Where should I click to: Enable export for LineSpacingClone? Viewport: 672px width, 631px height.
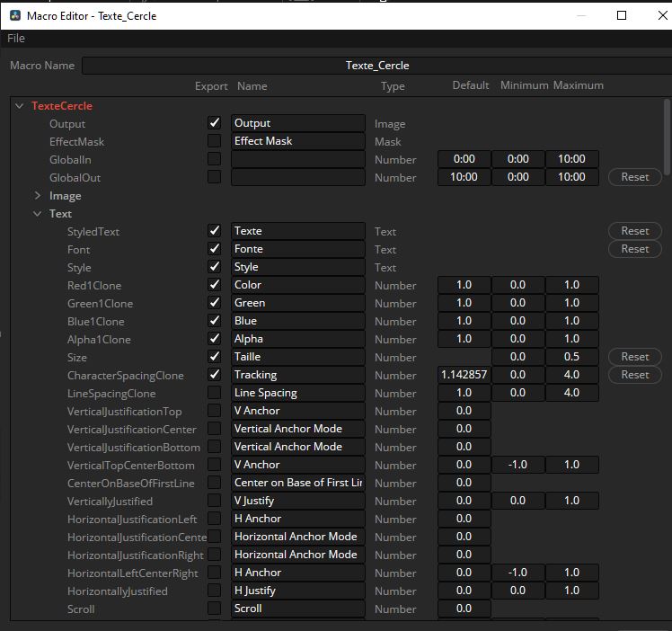point(214,393)
